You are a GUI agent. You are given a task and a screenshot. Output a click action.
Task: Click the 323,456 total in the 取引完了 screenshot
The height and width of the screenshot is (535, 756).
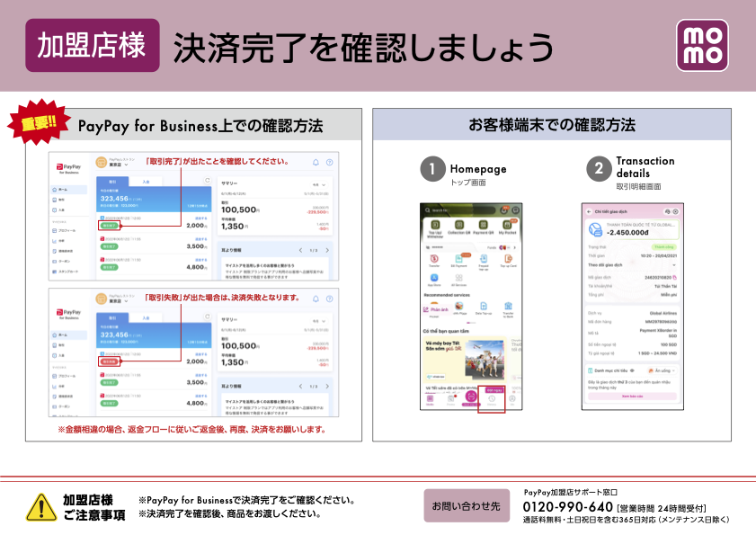pyautogui.click(x=114, y=199)
